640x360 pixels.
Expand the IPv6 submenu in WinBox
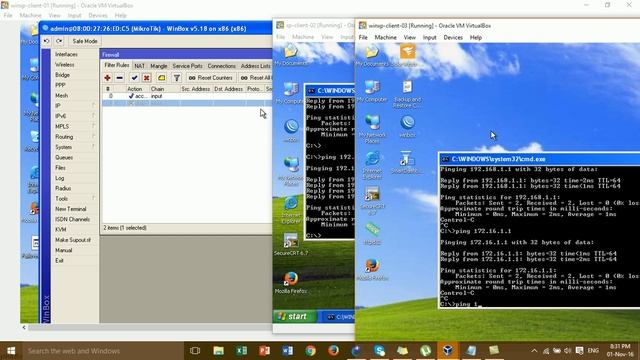[x=75, y=116]
